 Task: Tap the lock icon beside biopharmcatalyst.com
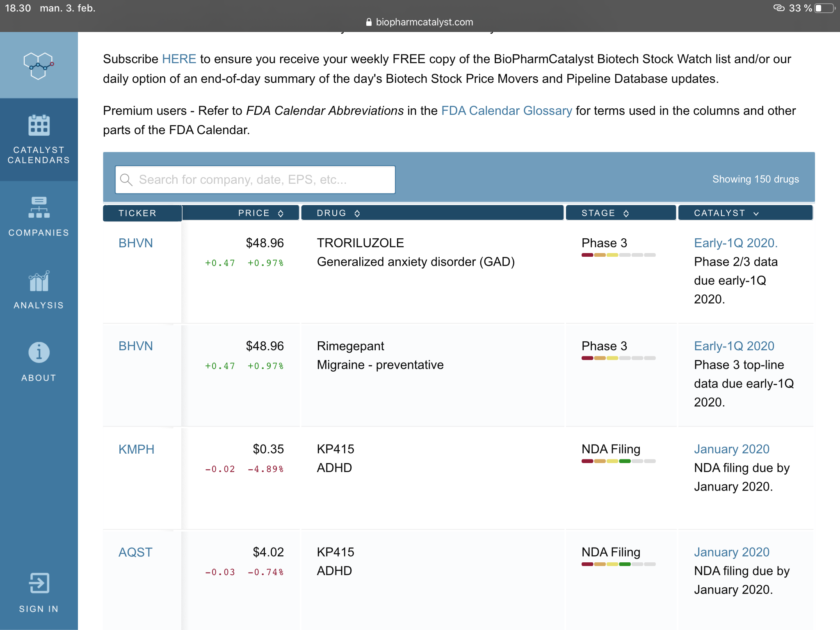coord(369,22)
